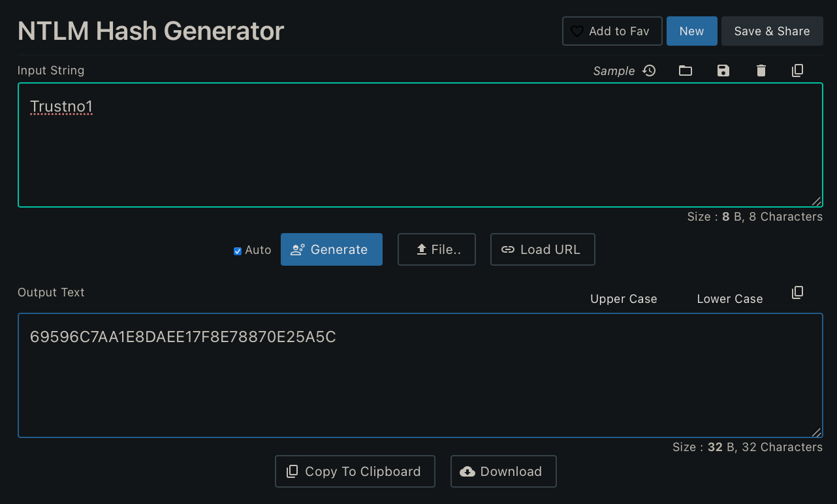Save input with the floppy disk icon
837x504 pixels.
(723, 71)
